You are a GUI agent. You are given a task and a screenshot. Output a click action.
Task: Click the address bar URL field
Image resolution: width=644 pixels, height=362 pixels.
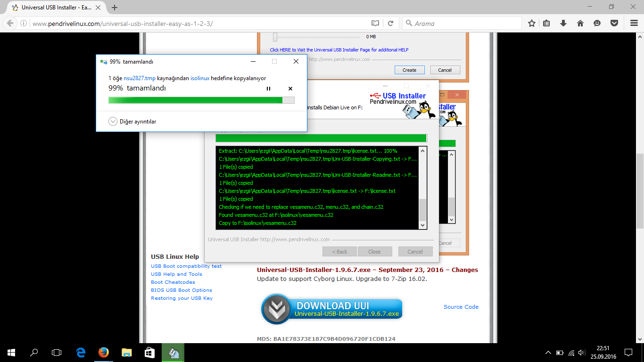(198, 23)
